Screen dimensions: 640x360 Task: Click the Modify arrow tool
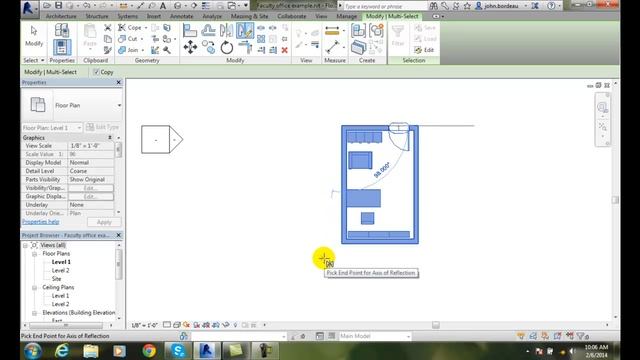(33, 36)
